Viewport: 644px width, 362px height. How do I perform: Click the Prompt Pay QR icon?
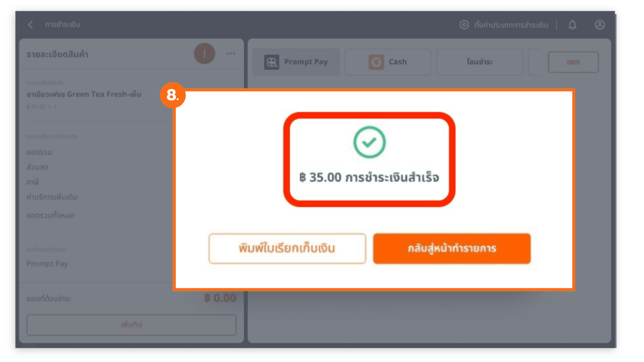[x=271, y=62]
